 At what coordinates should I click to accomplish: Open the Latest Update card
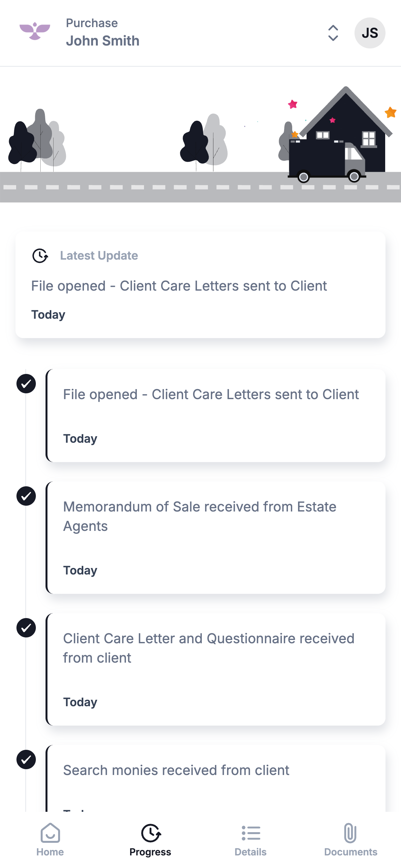click(200, 285)
